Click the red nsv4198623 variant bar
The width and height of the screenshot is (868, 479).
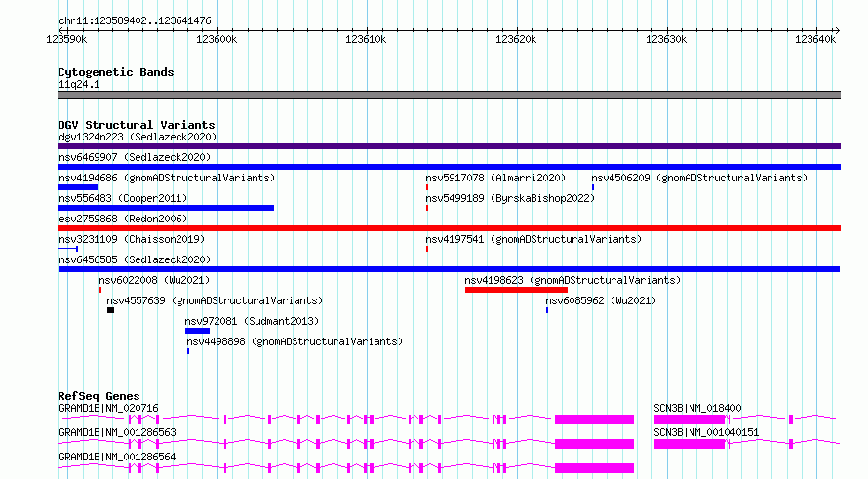pos(517,290)
